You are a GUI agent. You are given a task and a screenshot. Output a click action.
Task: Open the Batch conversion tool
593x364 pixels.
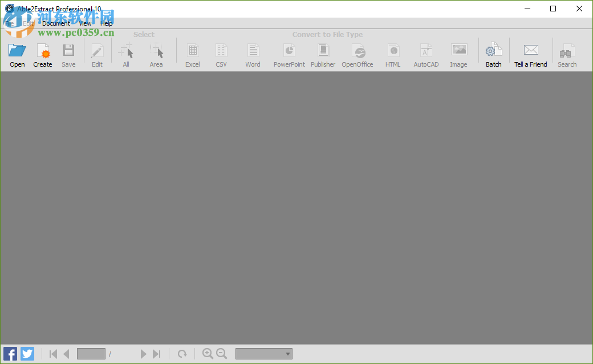pyautogui.click(x=493, y=54)
